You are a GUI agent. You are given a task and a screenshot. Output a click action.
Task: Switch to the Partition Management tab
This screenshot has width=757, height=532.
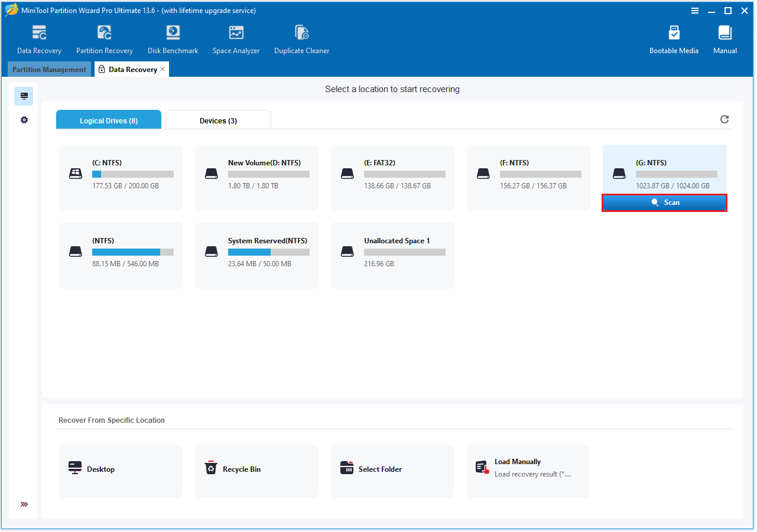pyautogui.click(x=50, y=69)
